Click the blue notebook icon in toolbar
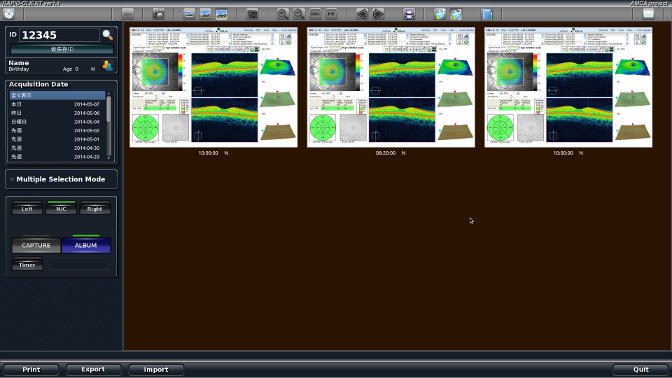 click(x=487, y=14)
